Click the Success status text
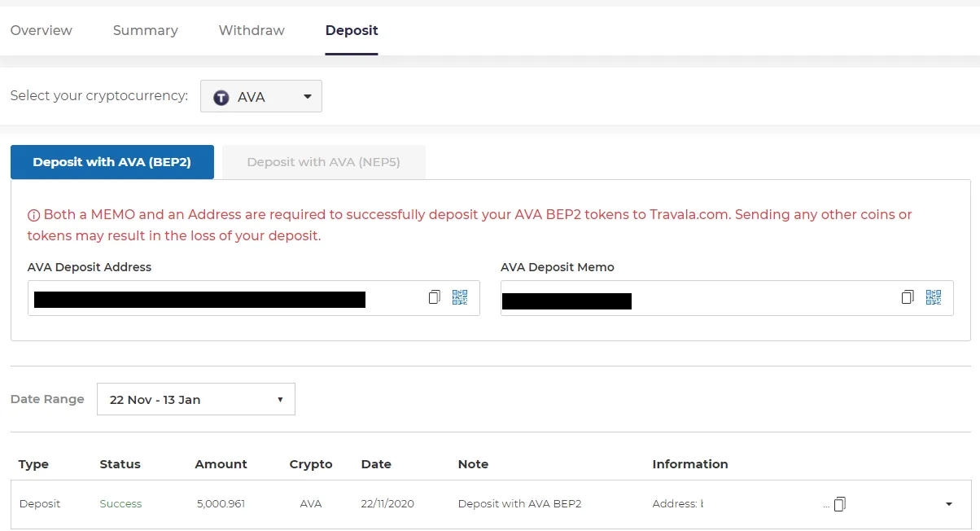 [x=120, y=504]
